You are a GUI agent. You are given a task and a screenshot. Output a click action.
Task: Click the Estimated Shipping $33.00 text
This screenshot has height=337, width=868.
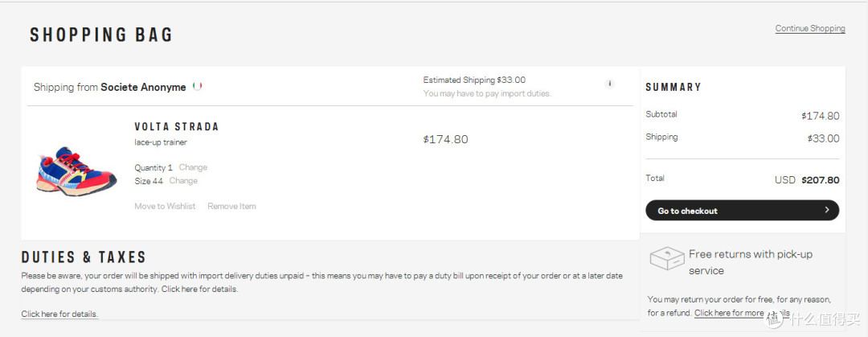pyautogui.click(x=474, y=80)
